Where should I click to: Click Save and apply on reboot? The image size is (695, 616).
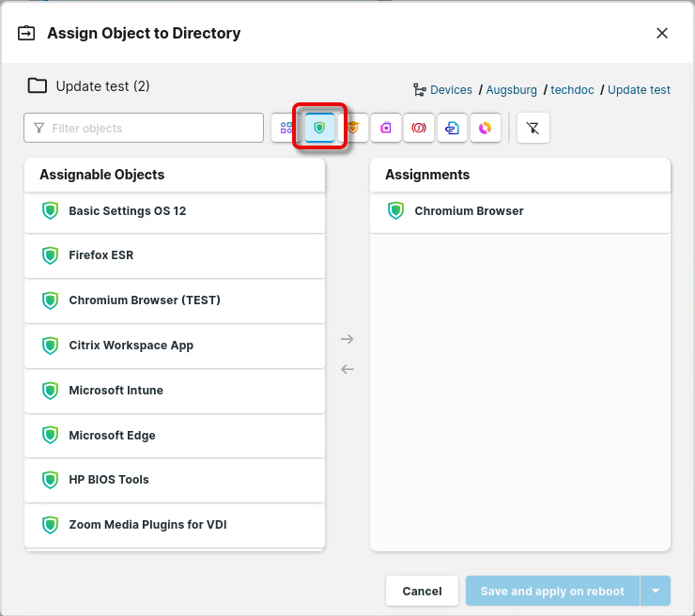[552, 592]
